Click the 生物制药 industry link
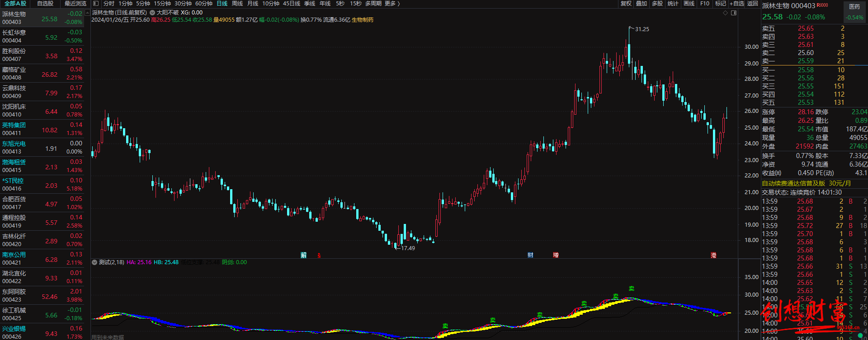 (363, 20)
